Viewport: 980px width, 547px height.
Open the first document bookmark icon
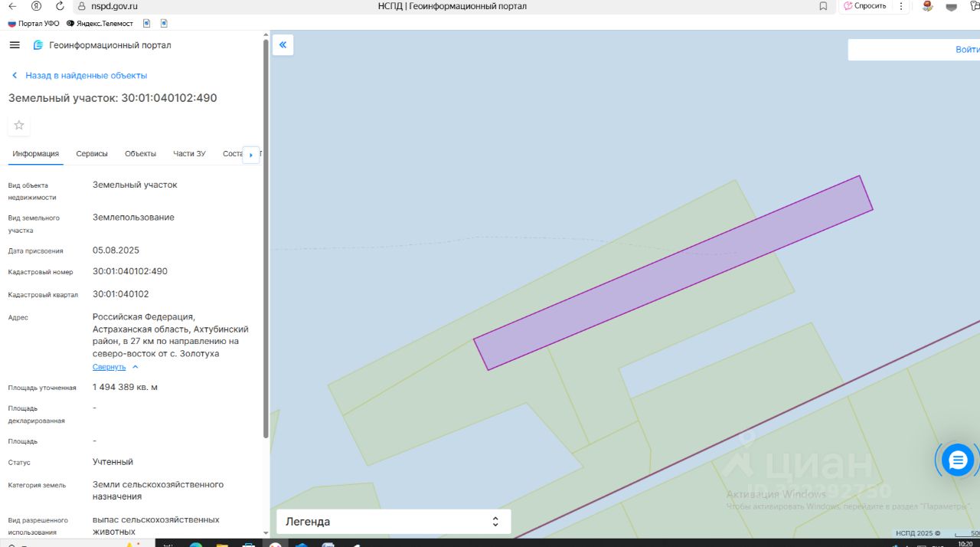[146, 24]
